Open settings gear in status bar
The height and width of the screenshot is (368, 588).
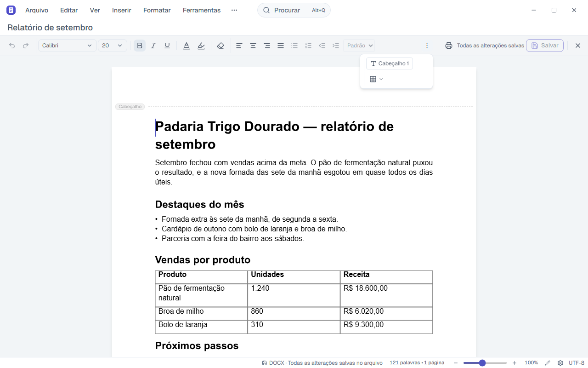(x=560, y=363)
